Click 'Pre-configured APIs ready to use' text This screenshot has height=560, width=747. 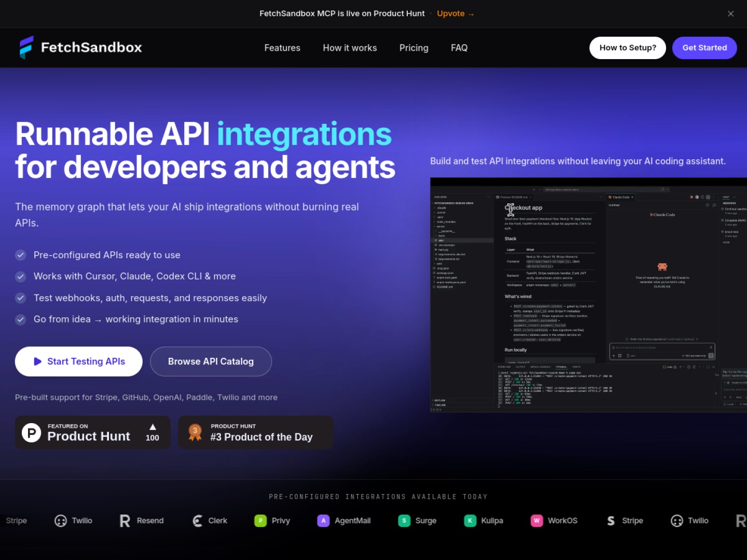point(107,255)
